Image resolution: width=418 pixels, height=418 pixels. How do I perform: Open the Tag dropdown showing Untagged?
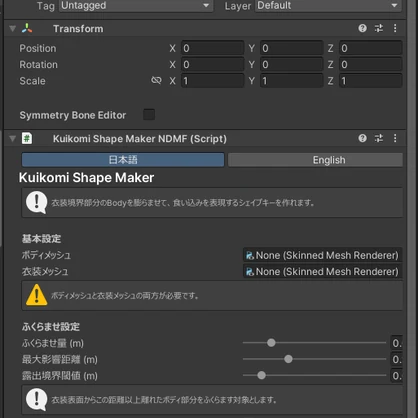coord(136,5)
